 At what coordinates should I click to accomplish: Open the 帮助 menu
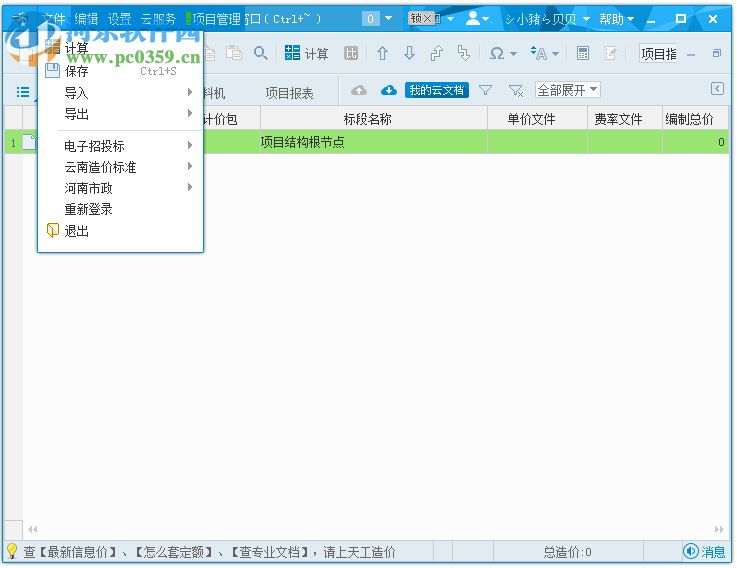click(616, 19)
